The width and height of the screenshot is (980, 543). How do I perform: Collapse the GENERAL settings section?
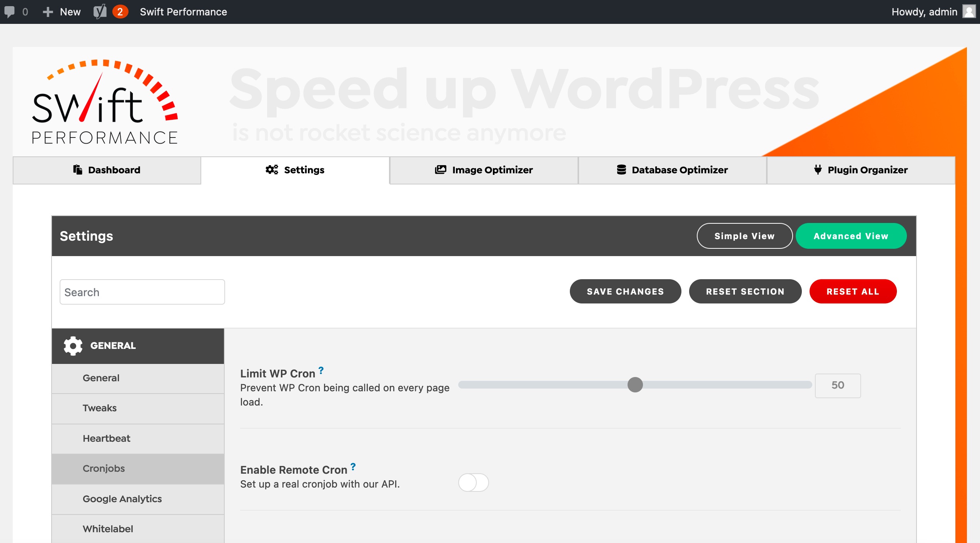tap(138, 346)
